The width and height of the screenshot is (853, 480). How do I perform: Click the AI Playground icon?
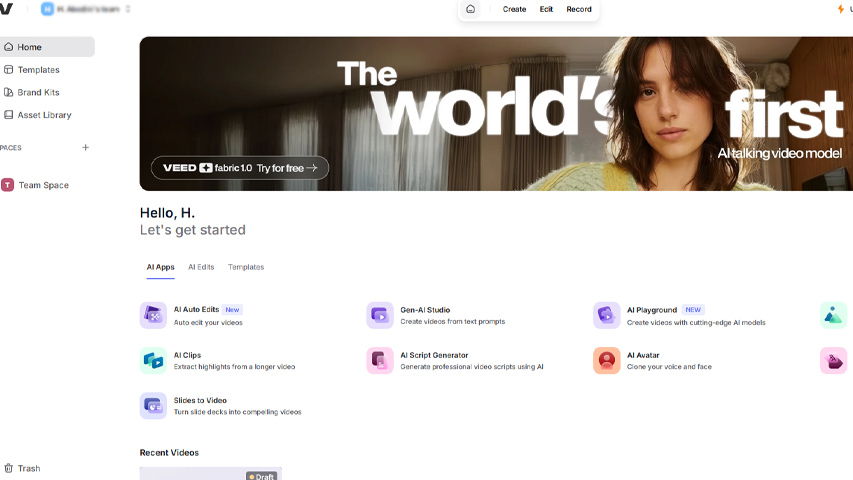(x=607, y=315)
